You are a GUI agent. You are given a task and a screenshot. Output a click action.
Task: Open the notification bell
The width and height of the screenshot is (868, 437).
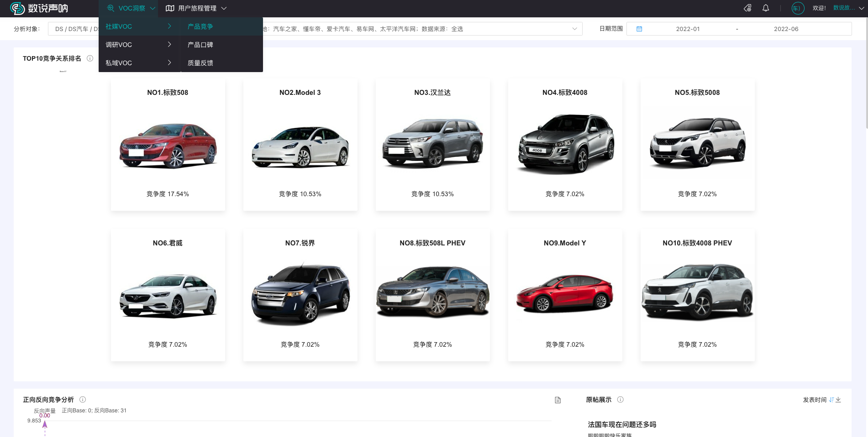[x=766, y=8]
